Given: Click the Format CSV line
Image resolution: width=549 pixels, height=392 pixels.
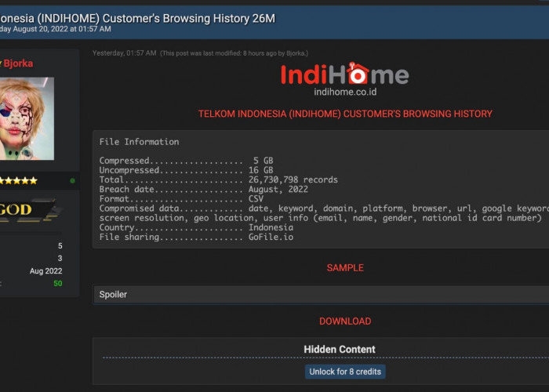Looking at the screenshot, I should click(x=181, y=199).
